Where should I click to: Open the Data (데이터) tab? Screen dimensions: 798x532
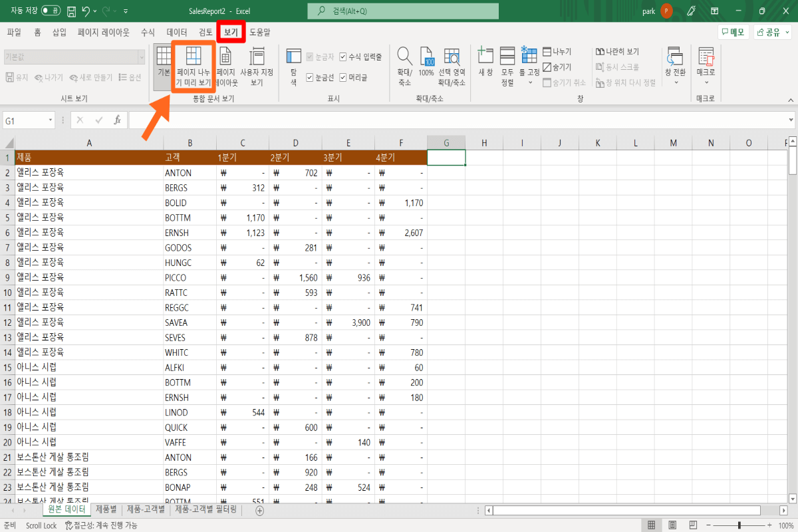177,32
